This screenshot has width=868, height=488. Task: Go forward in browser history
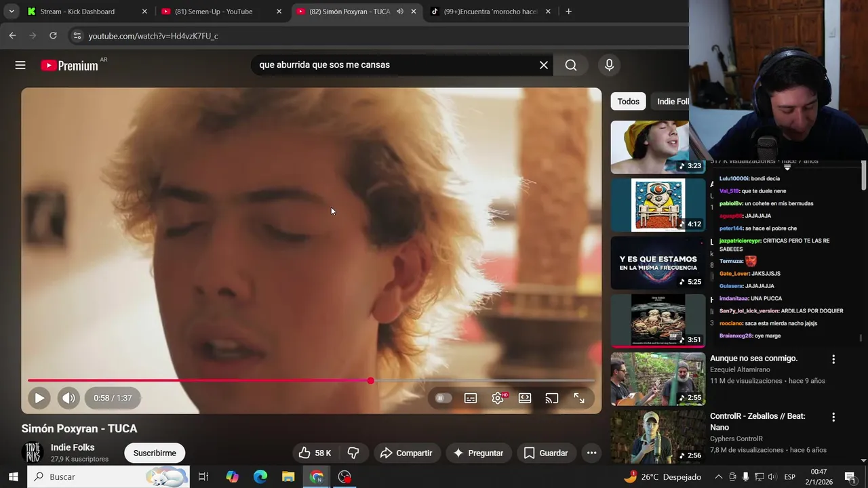click(33, 35)
